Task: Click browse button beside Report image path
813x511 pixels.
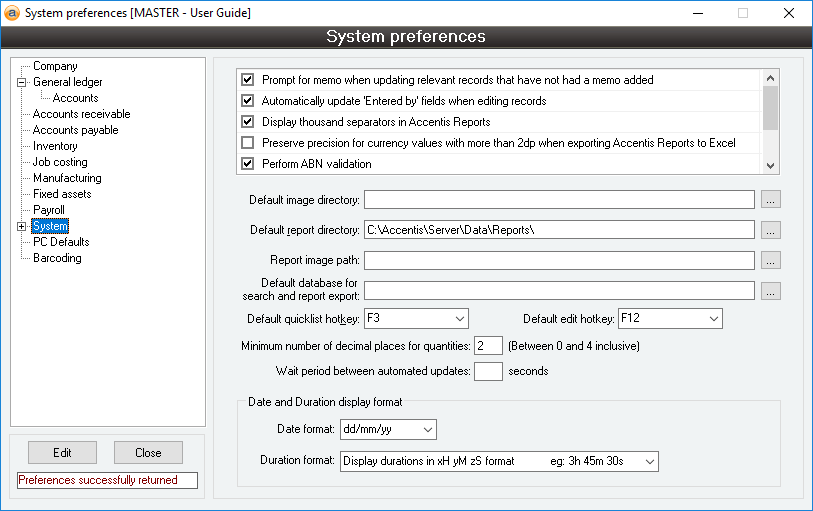Action: [770, 260]
